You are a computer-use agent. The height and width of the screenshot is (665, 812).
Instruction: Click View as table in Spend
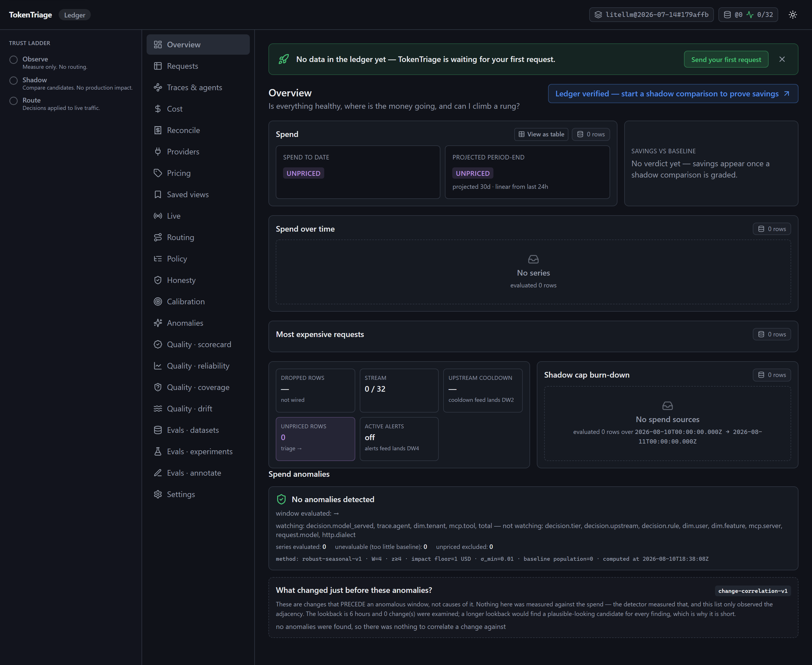click(541, 134)
